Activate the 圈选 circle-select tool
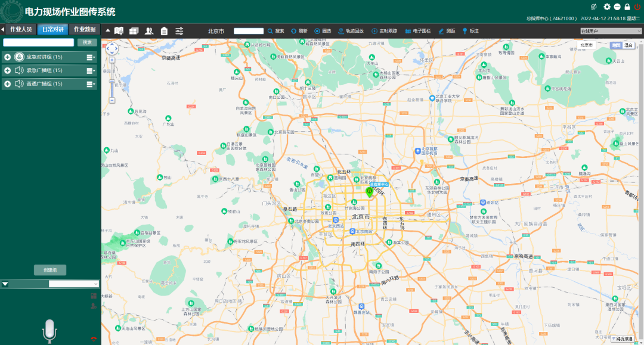The height and width of the screenshot is (345, 644). click(323, 31)
